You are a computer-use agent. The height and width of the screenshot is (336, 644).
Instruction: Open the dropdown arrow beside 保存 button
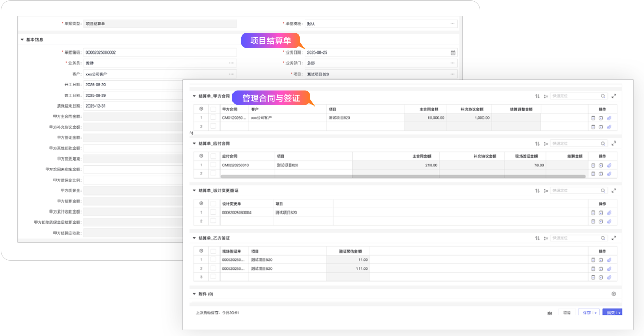pyautogui.click(x=596, y=313)
